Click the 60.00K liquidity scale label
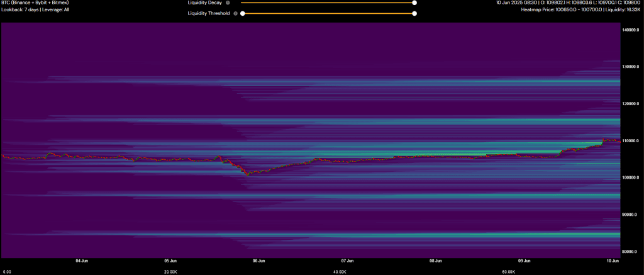 coord(508,272)
